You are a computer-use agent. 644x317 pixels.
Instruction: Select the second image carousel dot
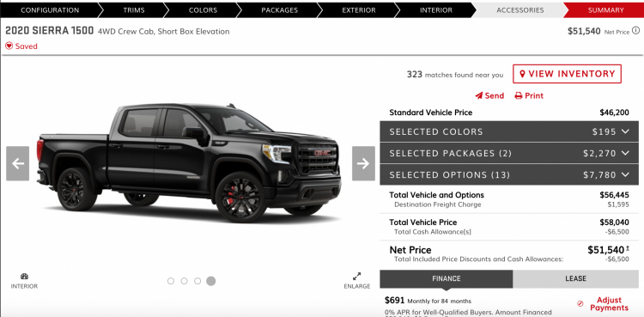point(184,281)
